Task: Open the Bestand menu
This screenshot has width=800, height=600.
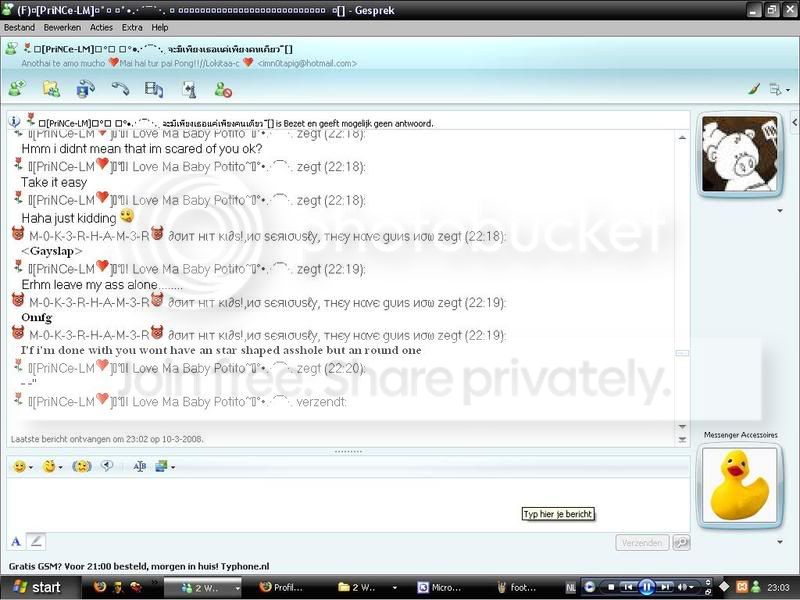Action: 19,28
